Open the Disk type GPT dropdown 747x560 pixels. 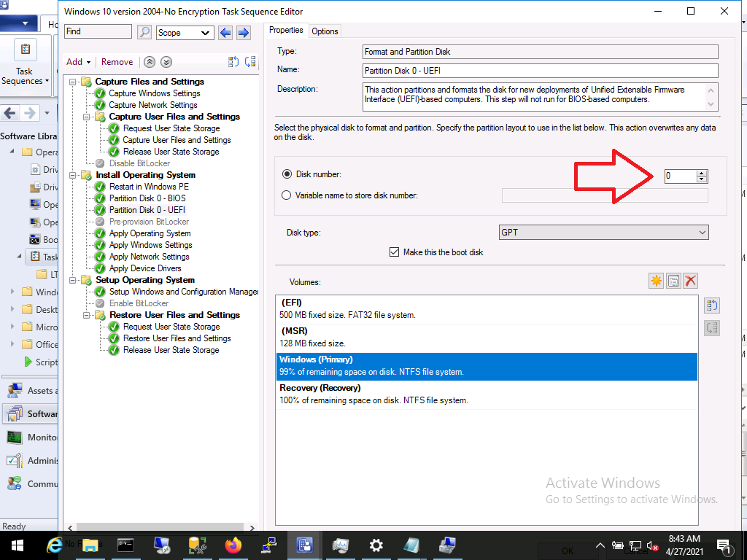click(x=603, y=233)
